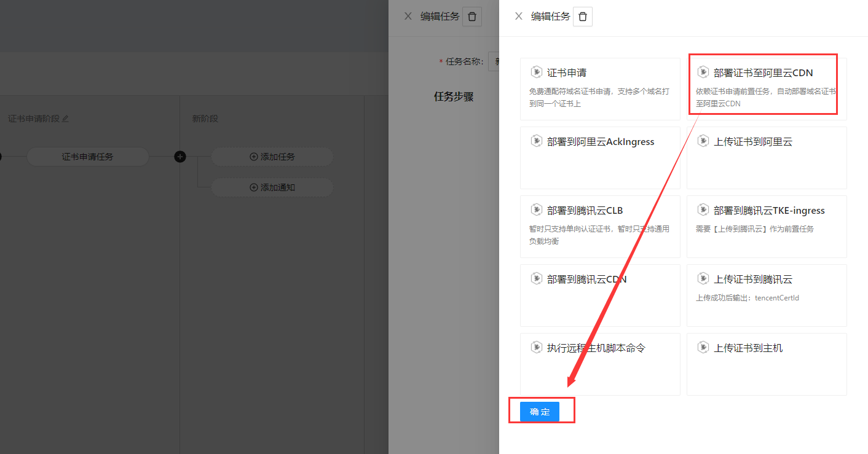Click the black plus circle between stages

(180, 157)
